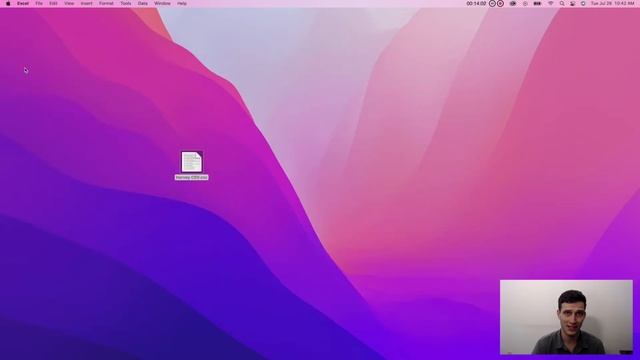Click the first circular recording control icon

point(492,3)
